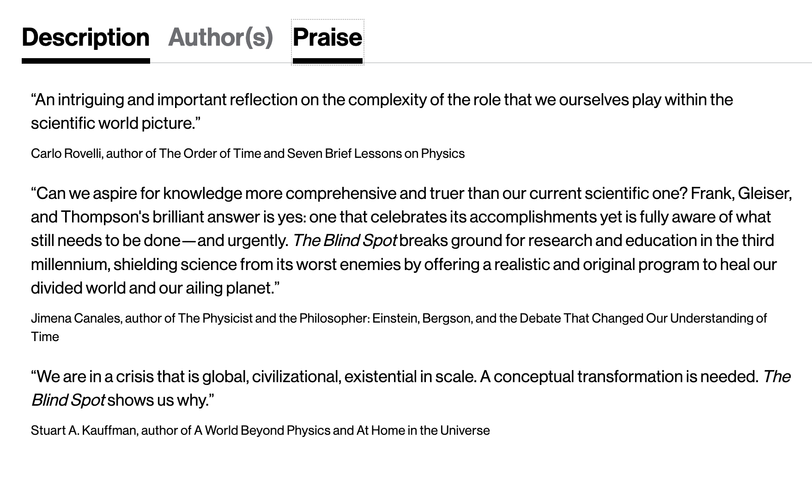Click the name Carlo Rovelli

tap(66, 153)
